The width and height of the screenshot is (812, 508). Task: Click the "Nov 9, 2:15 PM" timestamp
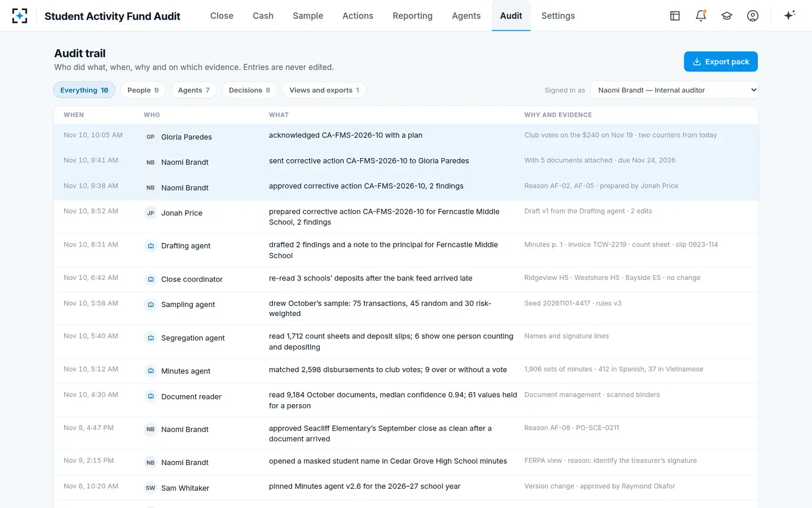pos(89,461)
